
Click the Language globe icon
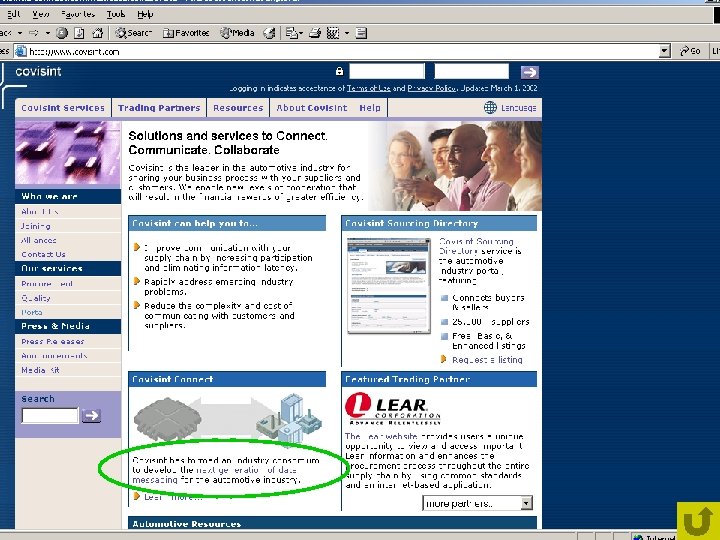pos(490,107)
